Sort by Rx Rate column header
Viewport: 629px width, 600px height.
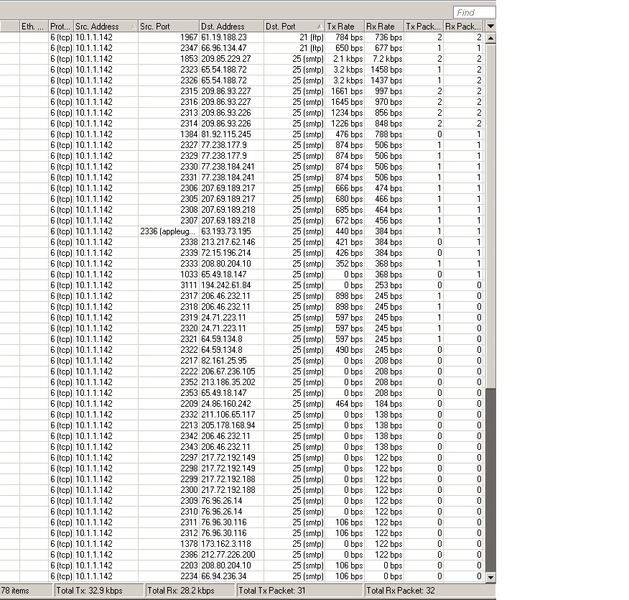(x=384, y=26)
